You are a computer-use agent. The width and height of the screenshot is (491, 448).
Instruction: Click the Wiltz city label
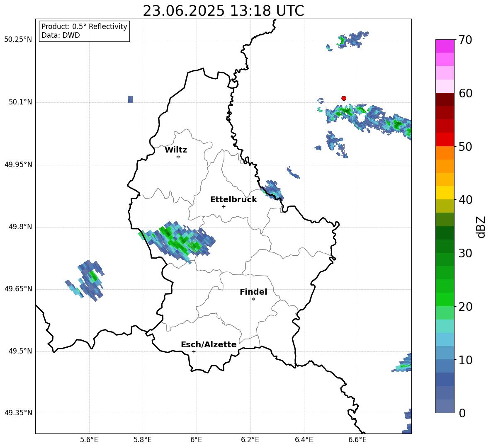pyautogui.click(x=176, y=150)
